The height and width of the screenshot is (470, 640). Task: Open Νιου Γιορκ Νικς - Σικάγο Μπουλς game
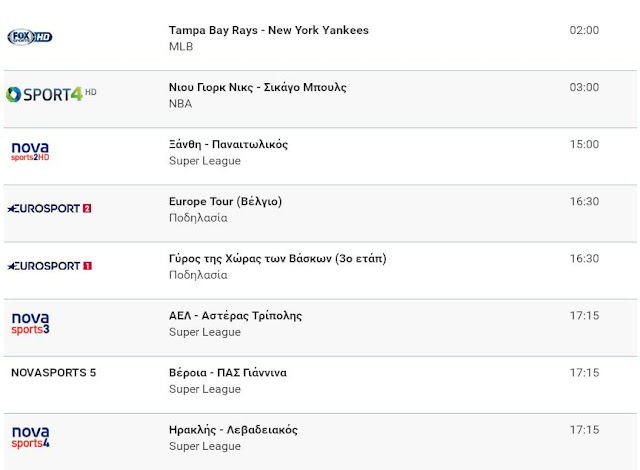(x=257, y=87)
